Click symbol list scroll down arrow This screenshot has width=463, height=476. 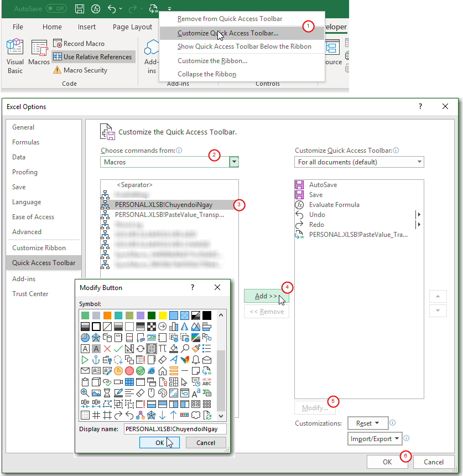[x=221, y=416]
